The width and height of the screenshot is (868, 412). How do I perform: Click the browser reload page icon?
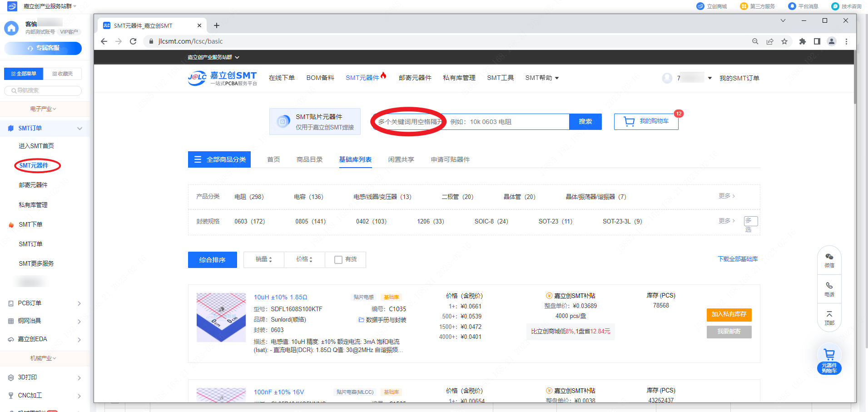tap(133, 41)
